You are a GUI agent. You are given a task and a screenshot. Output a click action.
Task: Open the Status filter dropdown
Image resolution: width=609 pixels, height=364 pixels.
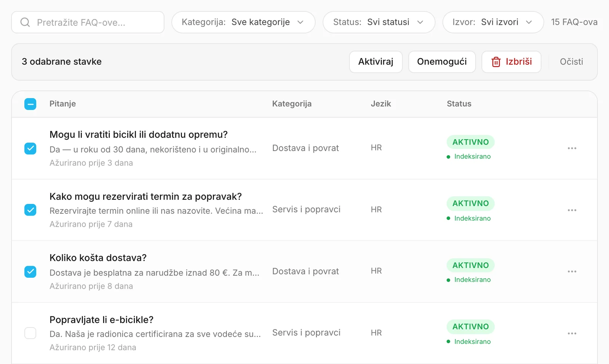379,22
